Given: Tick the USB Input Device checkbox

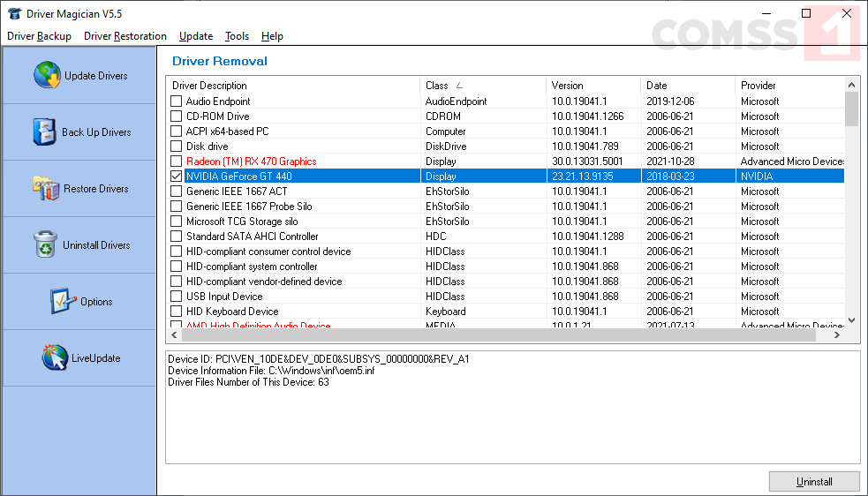Looking at the screenshot, I should pos(176,296).
